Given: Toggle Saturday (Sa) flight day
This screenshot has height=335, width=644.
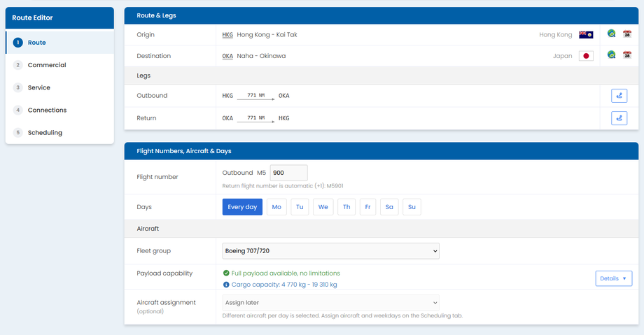Looking at the screenshot, I should pyautogui.click(x=389, y=207).
